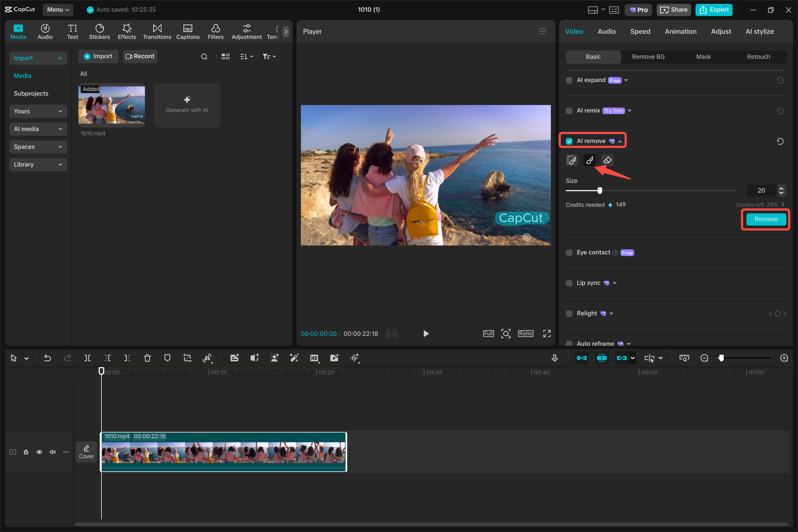Viewport: 798px width, 532px height.
Task: Delete the selected clip via trash icon
Action: 147,358
